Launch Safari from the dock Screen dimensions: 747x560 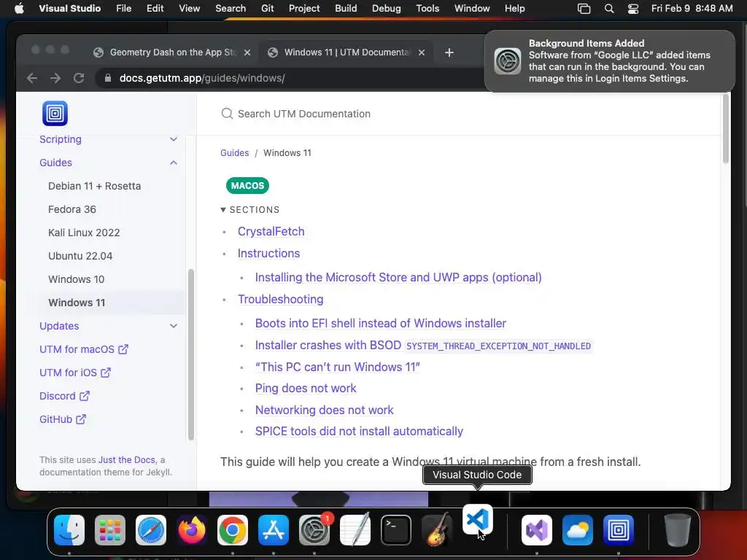point(151,529)
